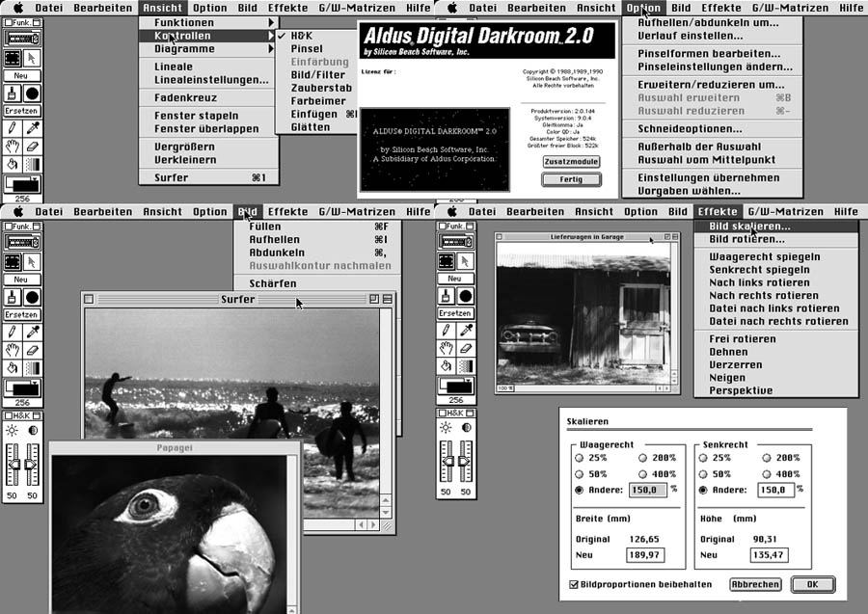
Task: Select Senkrecht 200% radio button
Action: coord(767,458)
